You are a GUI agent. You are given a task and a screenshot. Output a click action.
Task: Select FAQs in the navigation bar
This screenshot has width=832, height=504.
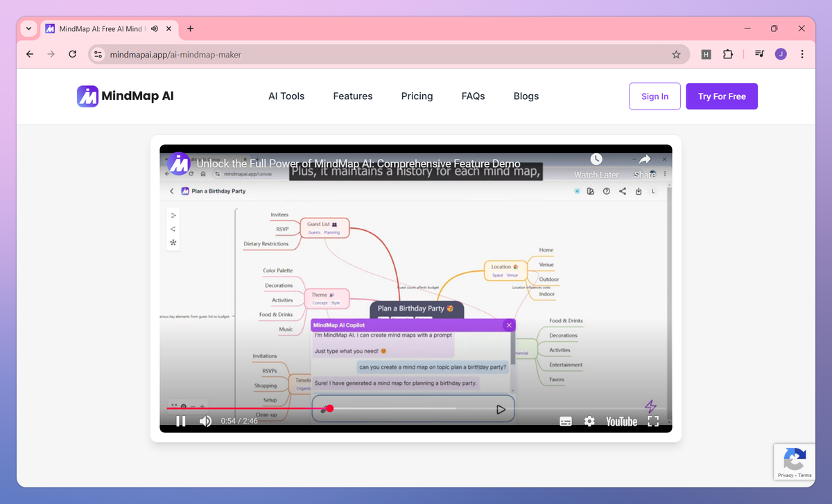pos(473,96)
